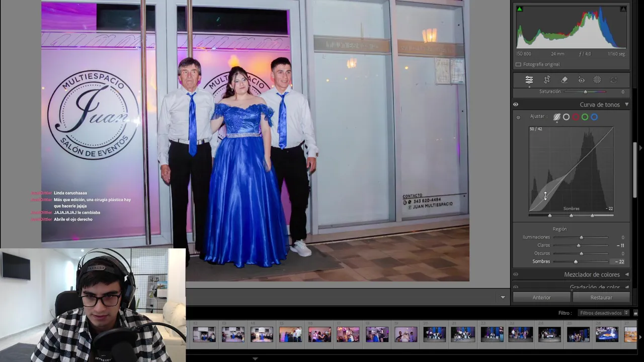Screen dimensions: 644x362
Task: Toggle highlight clipping indicator in histogram
Action: click(x=623, y=9)
